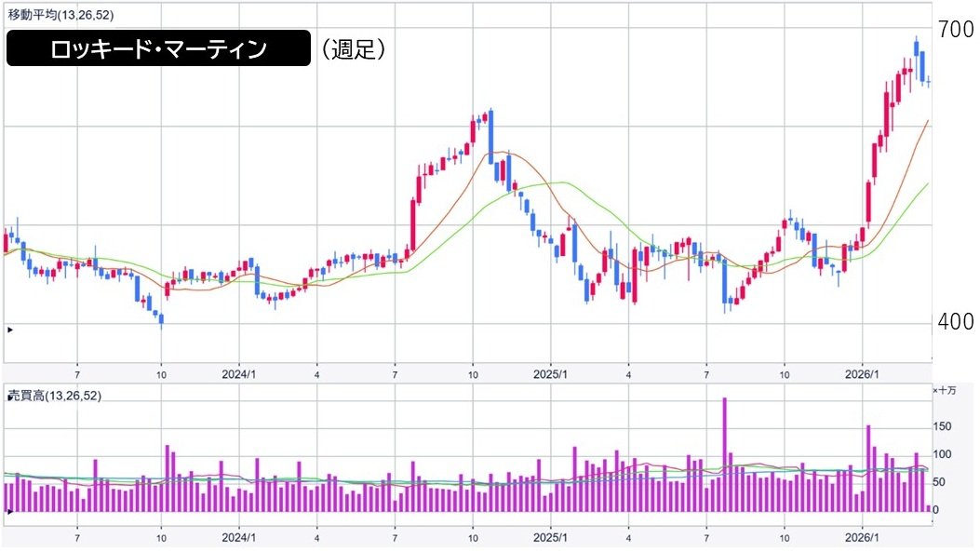The height and width of the screenshot is (552, 980).
Task: Click the final tiny volume bar at right edge
Action: tap(928, 508)
